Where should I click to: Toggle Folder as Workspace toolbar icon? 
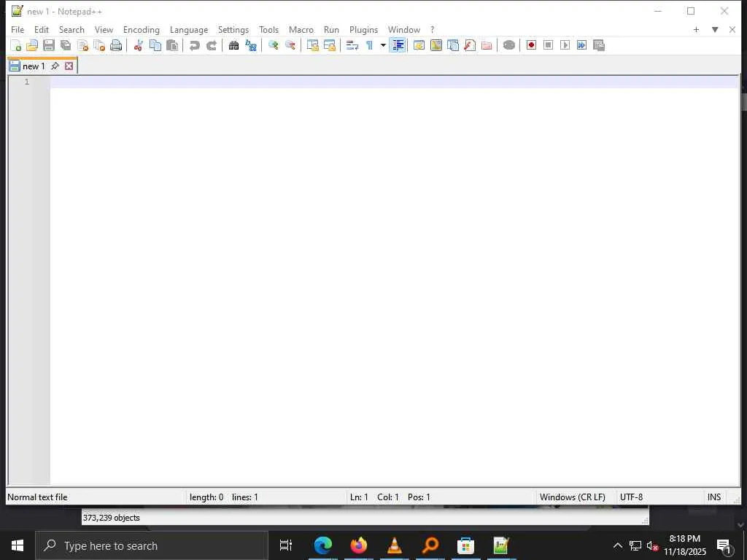487,45
